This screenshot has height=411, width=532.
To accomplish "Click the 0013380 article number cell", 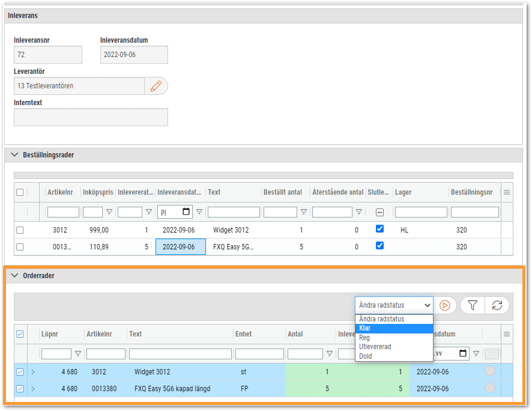I will tap(104, 389).
